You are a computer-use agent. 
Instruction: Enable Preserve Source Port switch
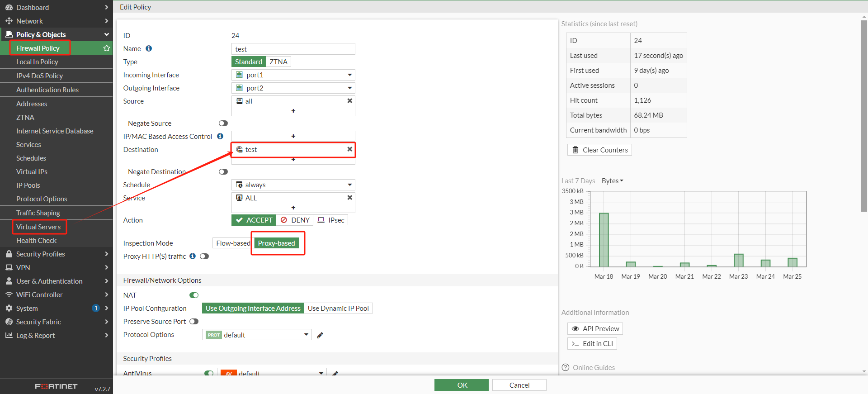pos(194,322)
